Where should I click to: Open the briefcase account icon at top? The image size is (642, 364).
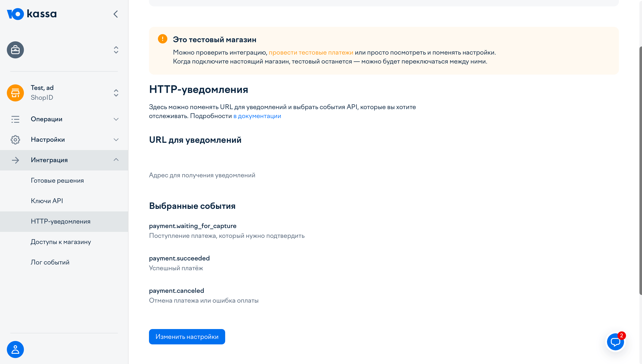click(x=16, y=50)
